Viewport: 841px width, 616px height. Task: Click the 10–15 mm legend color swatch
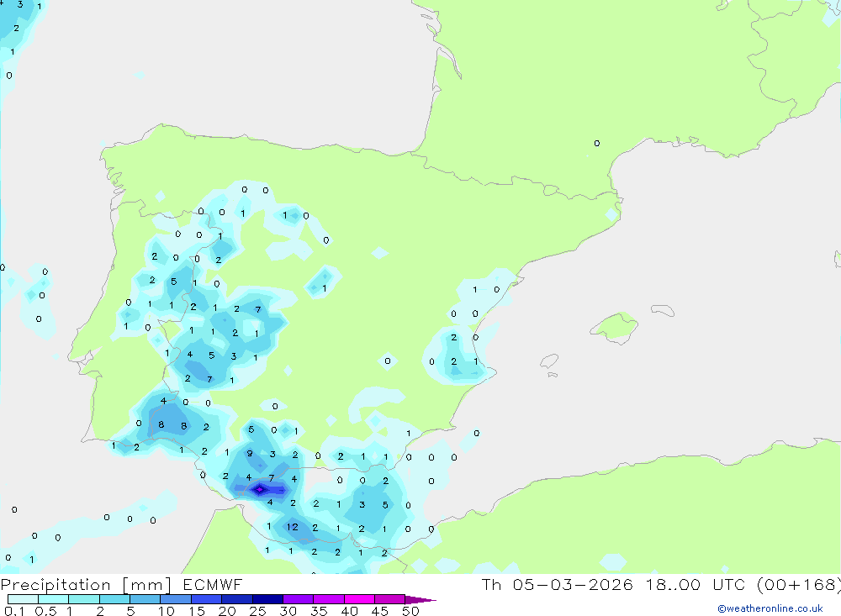[176, 599]
